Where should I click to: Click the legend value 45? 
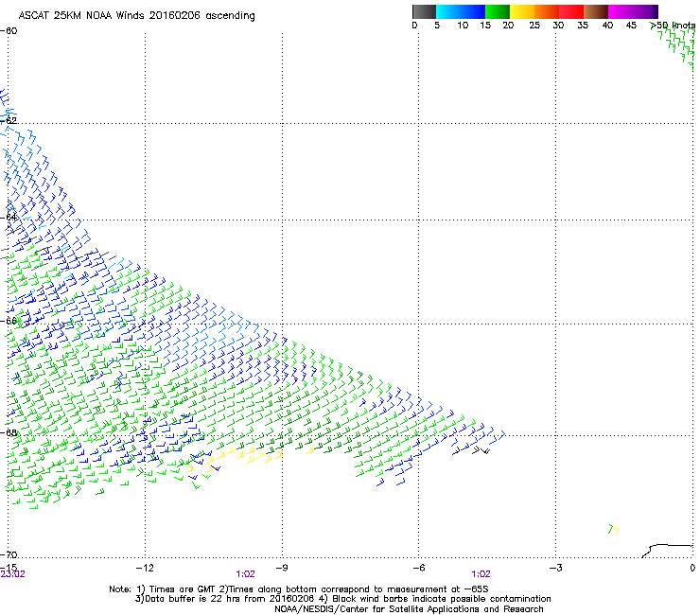point(631,26)
